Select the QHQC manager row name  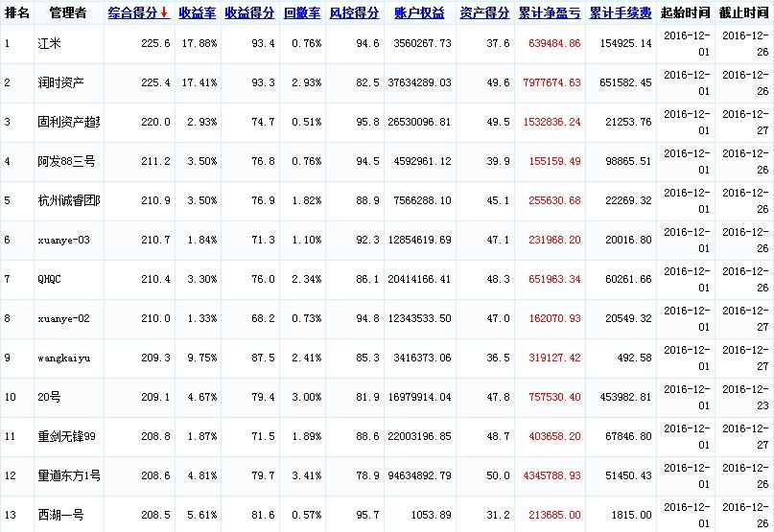click(51, 279)
